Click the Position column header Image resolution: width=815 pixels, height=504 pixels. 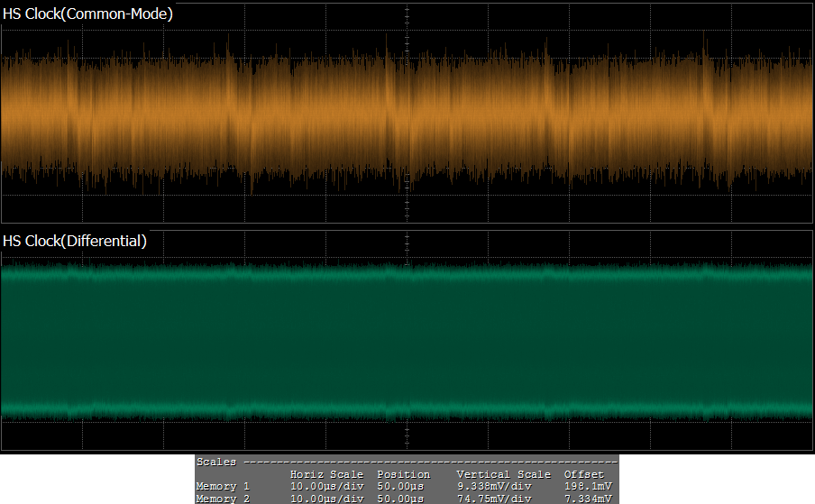pyautogui.click(x=403, y=474)
